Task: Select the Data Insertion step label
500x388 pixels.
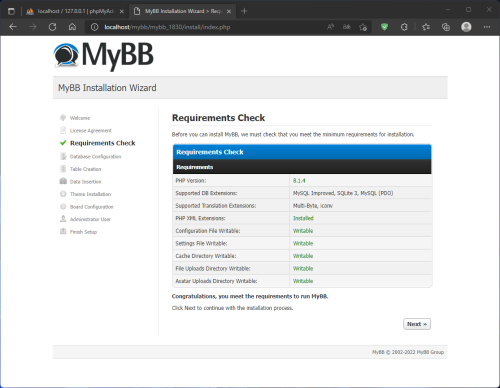Action: point(85,182)
